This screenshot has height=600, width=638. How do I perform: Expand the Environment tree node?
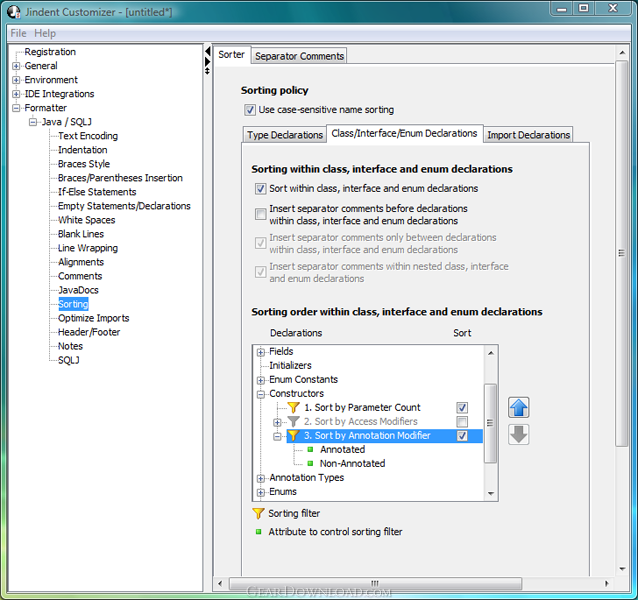16,80
